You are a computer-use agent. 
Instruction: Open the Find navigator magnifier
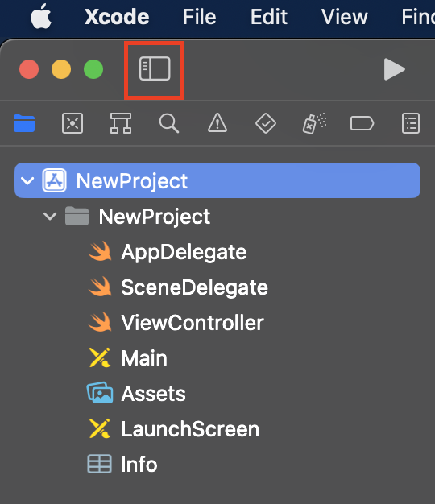[169, 123]
